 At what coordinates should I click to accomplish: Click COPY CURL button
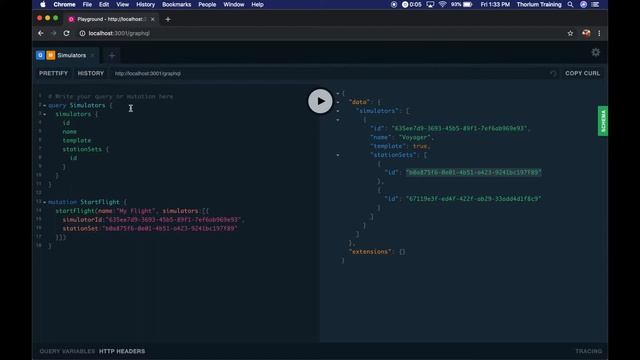click(x=582, y=73)
